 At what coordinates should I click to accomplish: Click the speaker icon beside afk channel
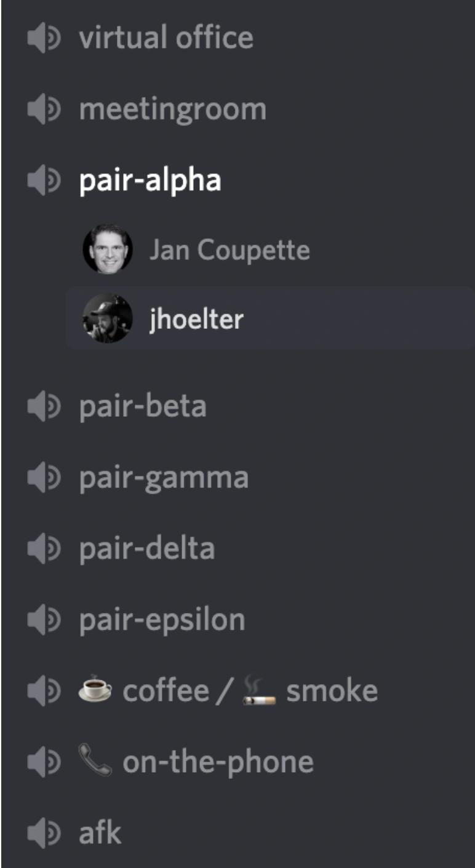coord(44,834)
